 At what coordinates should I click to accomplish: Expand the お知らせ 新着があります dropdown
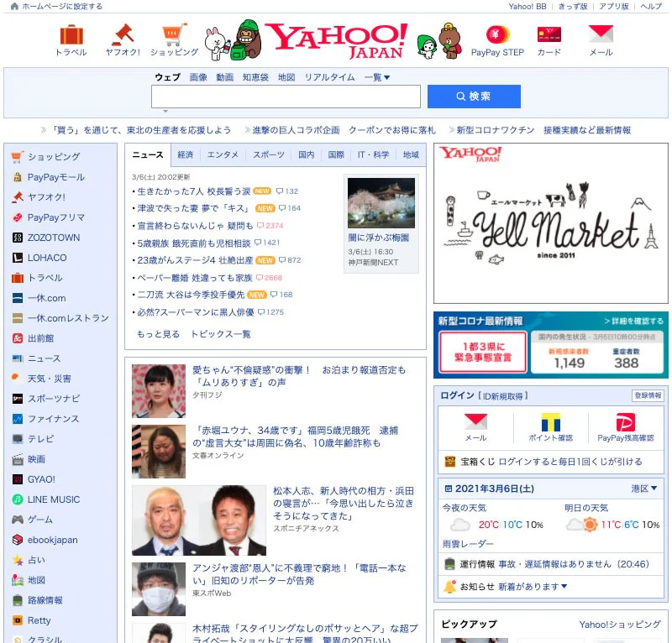click(x=533, y=586)
